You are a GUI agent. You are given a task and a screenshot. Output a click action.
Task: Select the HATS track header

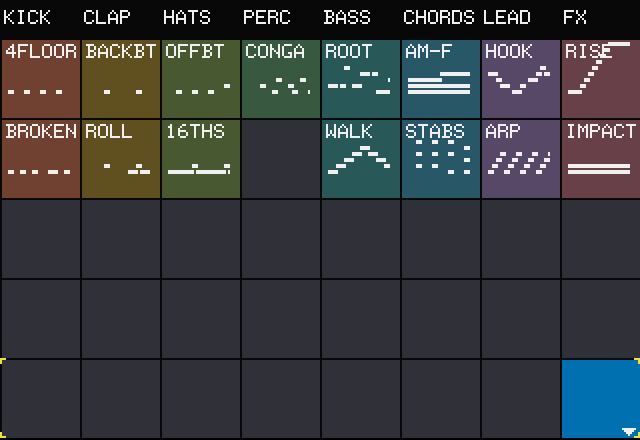tap(187, 18)
